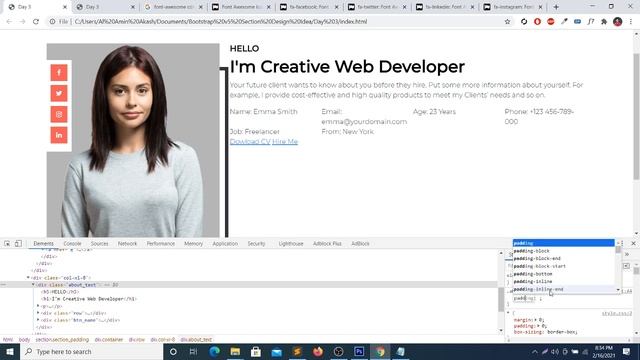Choose padding-bottom from the autocomplete list
Screen dimensions: 640x360
tap(564, 274)
